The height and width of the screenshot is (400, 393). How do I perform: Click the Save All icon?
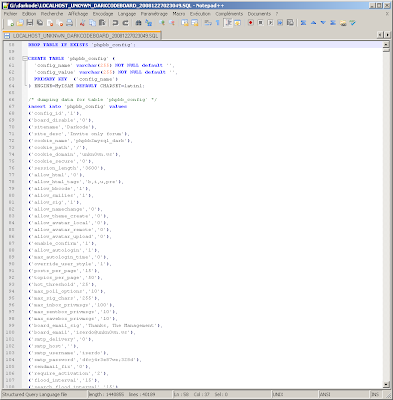pos(40,23)
